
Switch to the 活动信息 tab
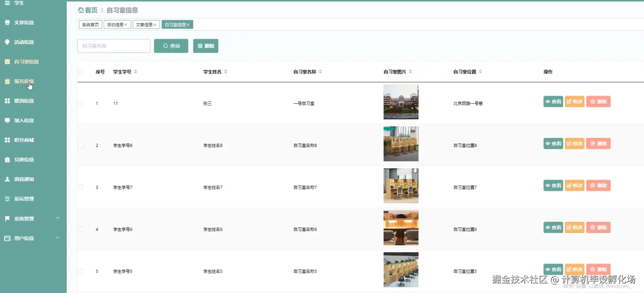(x=115, y=25)
